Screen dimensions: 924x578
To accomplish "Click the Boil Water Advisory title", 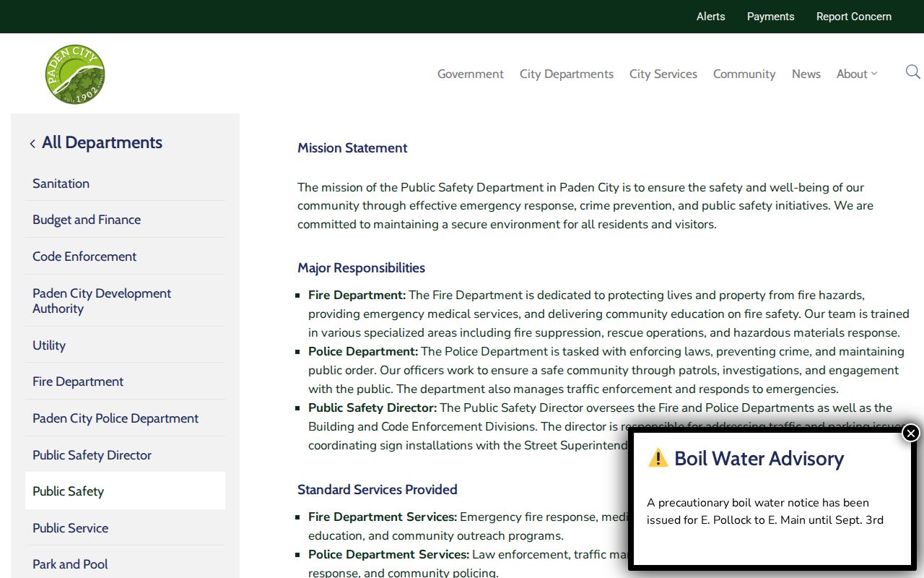I will coord(759,458).
